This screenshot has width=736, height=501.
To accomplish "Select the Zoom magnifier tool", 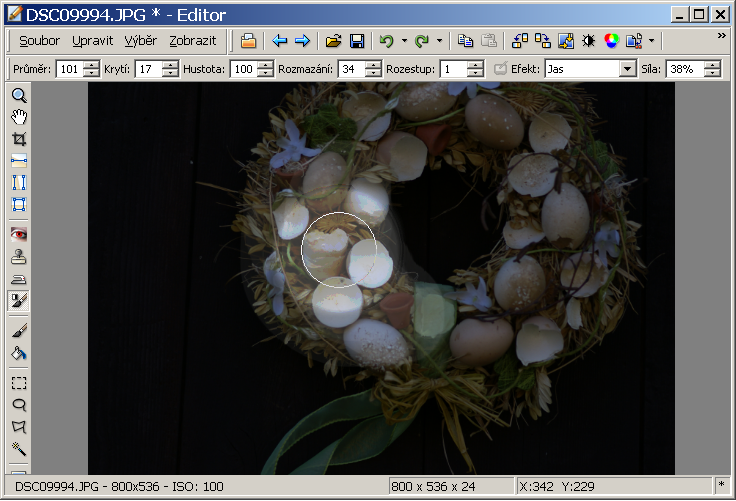I will [19, 96].
